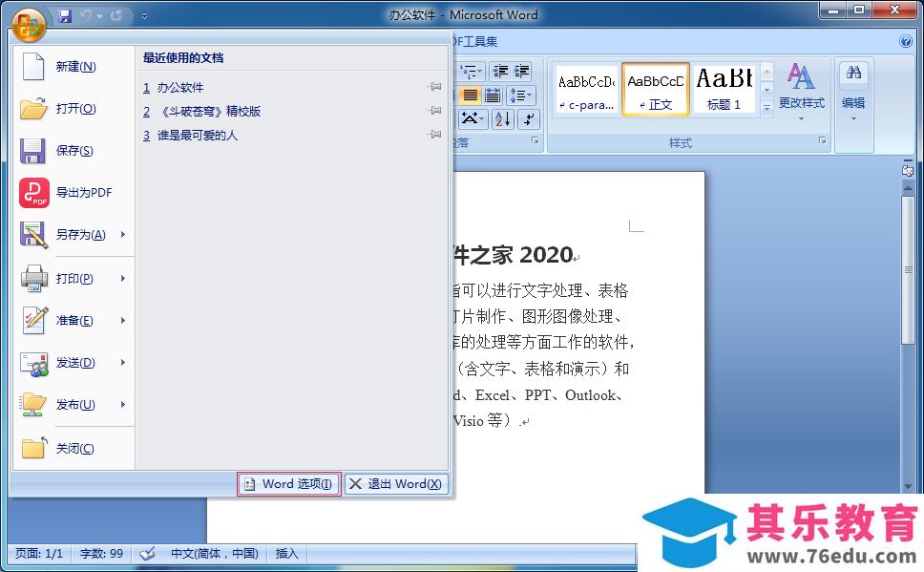Apply distributed alignment to paragraph
The image size is (924, 572).
tap(493, 95)
